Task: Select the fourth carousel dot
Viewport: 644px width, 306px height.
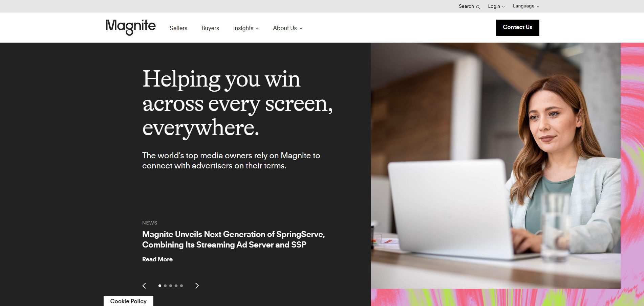Action: coord(176,286)
